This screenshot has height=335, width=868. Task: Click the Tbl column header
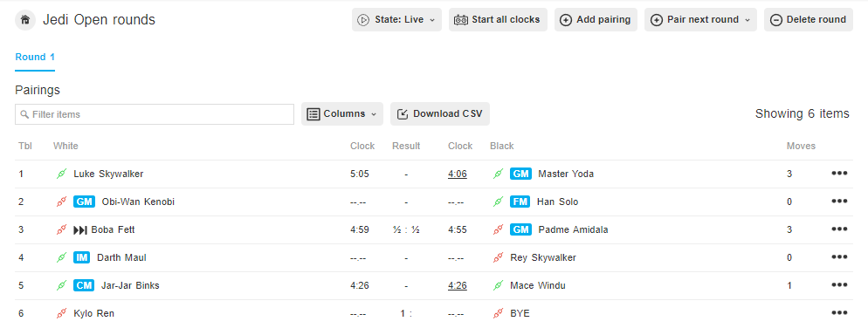point(25,146)
